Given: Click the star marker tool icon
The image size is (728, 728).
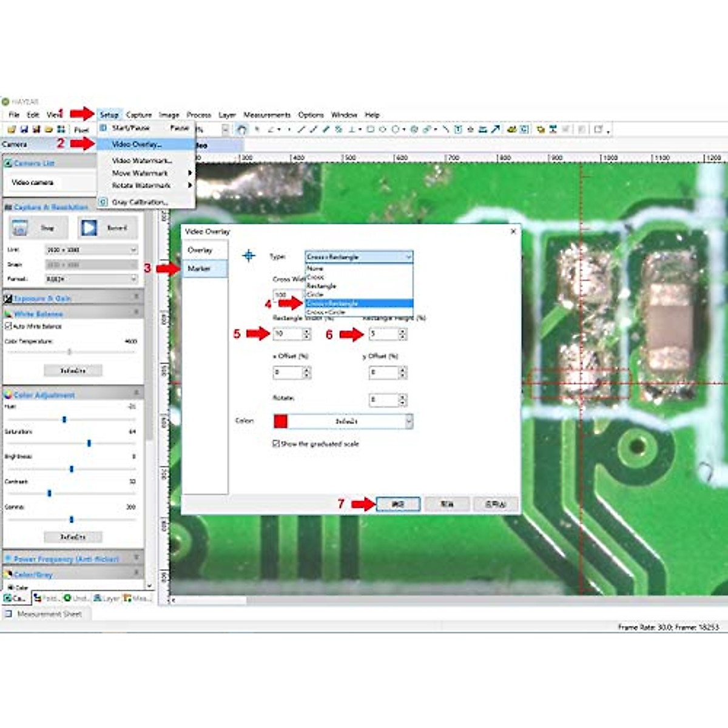Looking at the screenshot, I should coord(470,129).
